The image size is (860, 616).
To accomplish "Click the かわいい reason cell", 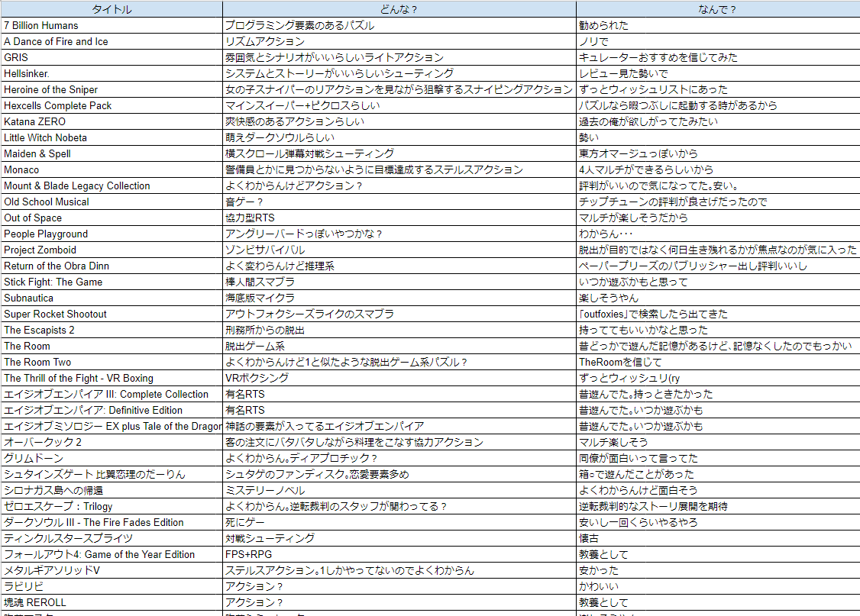I will (718, 586).
